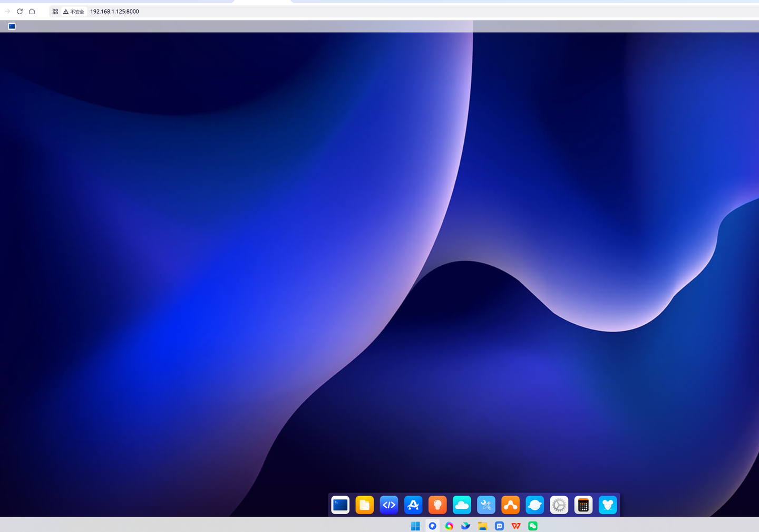The width and height of the screenshot is (759, 532).
Task: Launch the blue planet browser dock icon
Action: point(534,505)
